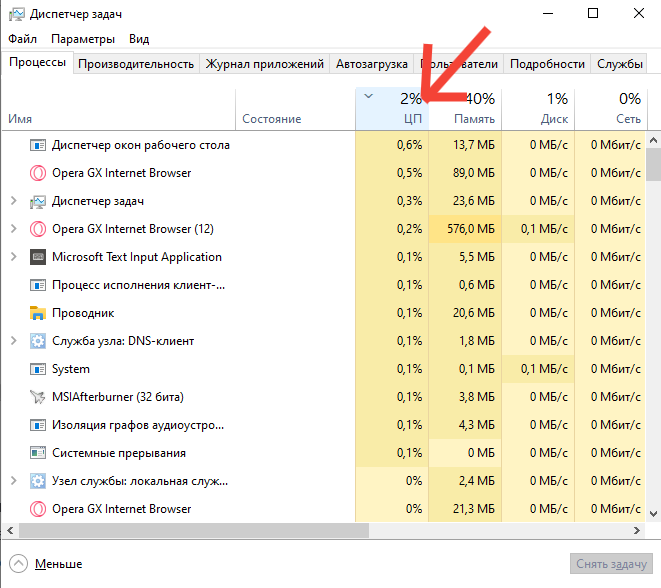Expand the Диспетчер задач process group
This screenshot has height=588, width=661.
(x=13, y=201)
